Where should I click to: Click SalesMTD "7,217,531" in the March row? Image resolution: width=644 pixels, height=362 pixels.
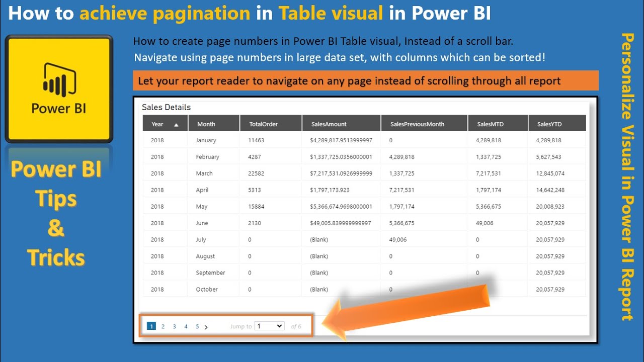coord(489,173)
